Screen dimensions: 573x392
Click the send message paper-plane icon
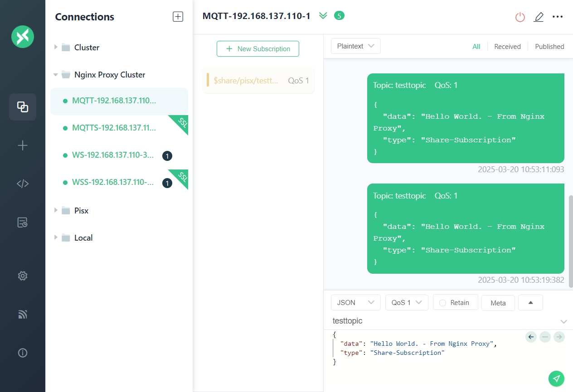pos(556,378)
